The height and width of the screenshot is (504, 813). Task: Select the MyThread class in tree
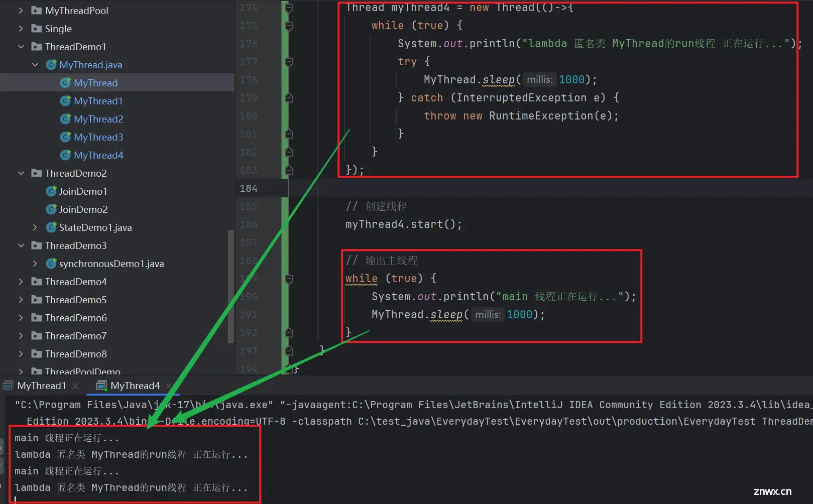pyautogui.click(x=95, y=83)
